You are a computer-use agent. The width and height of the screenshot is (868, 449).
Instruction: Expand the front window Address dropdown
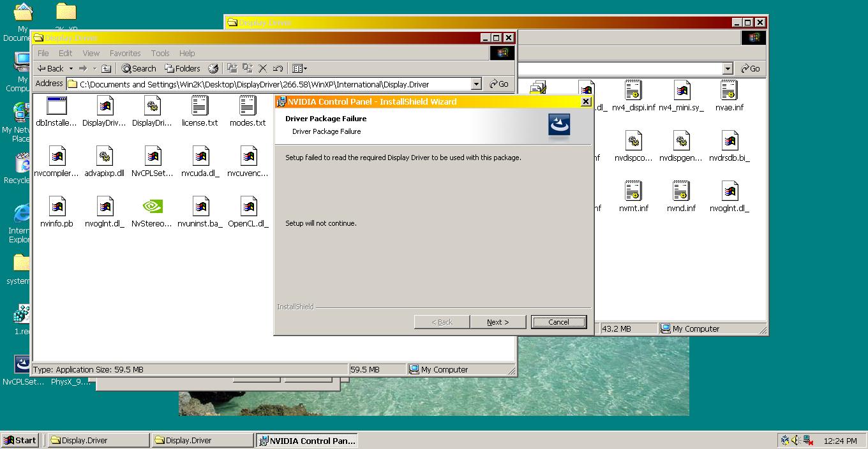tap(476, 84)
